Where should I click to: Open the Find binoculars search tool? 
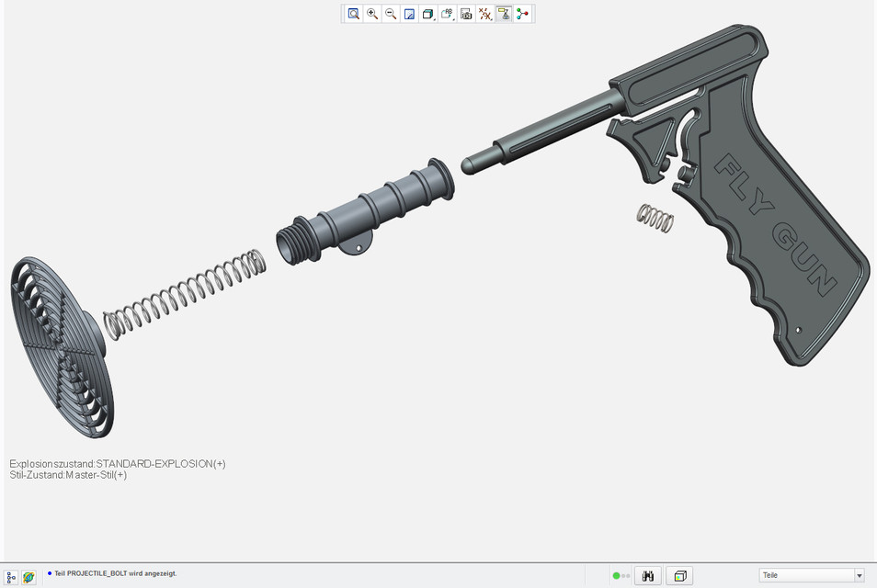(x=648, y=576)
